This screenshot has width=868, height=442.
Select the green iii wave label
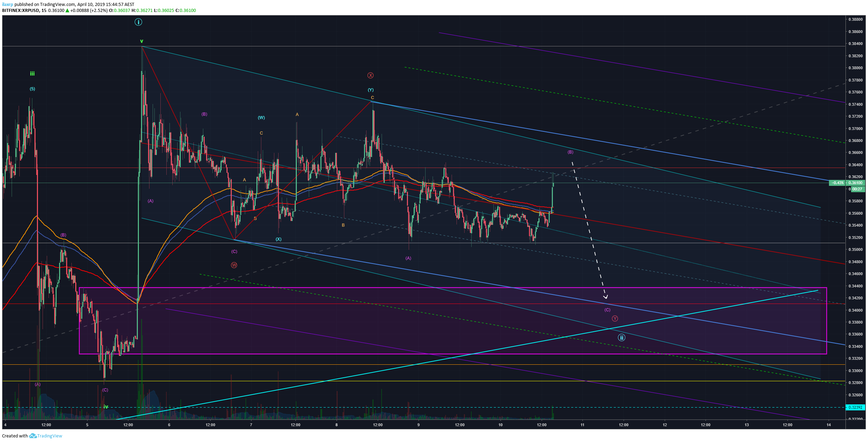click(x=32, y=73)
